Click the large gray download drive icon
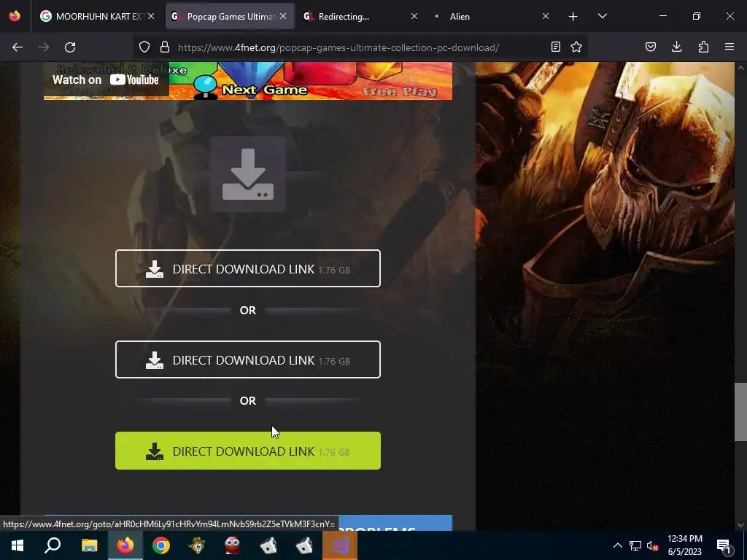Viewport: 747px width, 560px height. pyautogui.click(x=248, y=174)
